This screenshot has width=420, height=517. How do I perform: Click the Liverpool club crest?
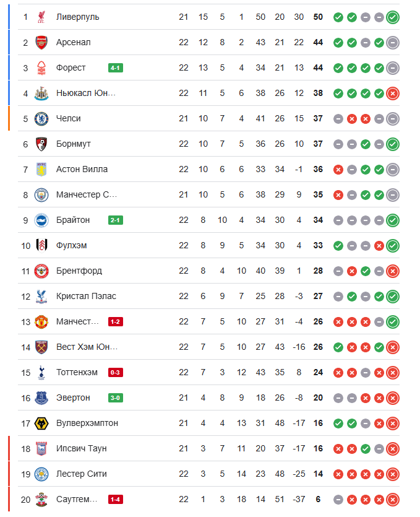41,17
